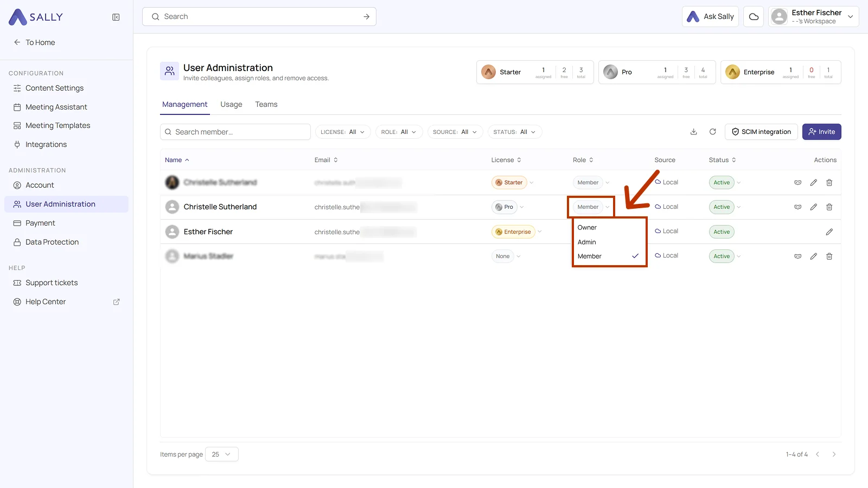Open the License filter dropdown
This screenshot has width=868, height=488.
point(343,132)
